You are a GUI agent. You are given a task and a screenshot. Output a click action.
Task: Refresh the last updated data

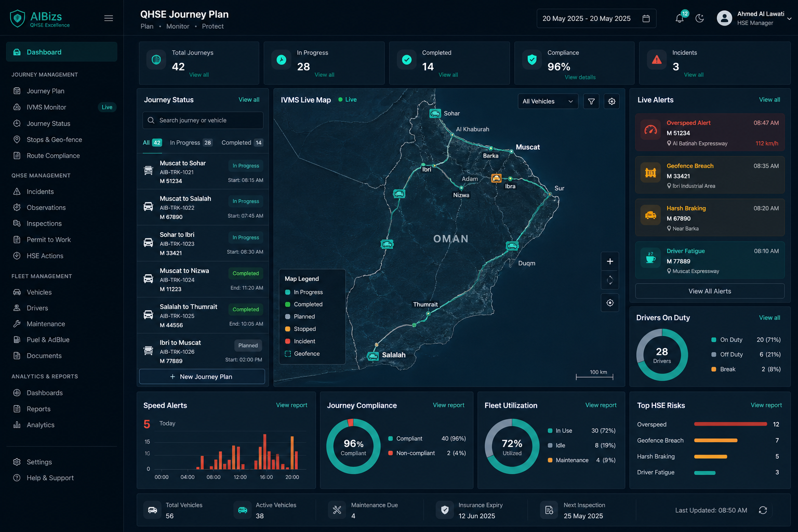point(763,510)
